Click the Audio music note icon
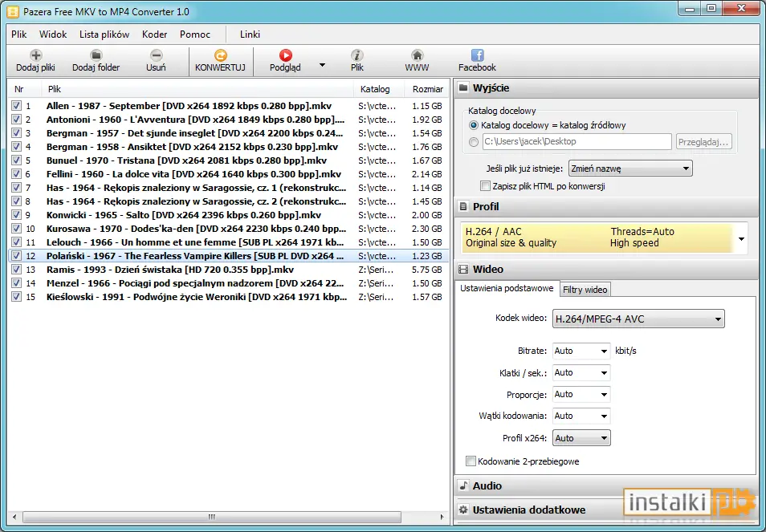This screenshot has height=532, width=766. point(463,485)
